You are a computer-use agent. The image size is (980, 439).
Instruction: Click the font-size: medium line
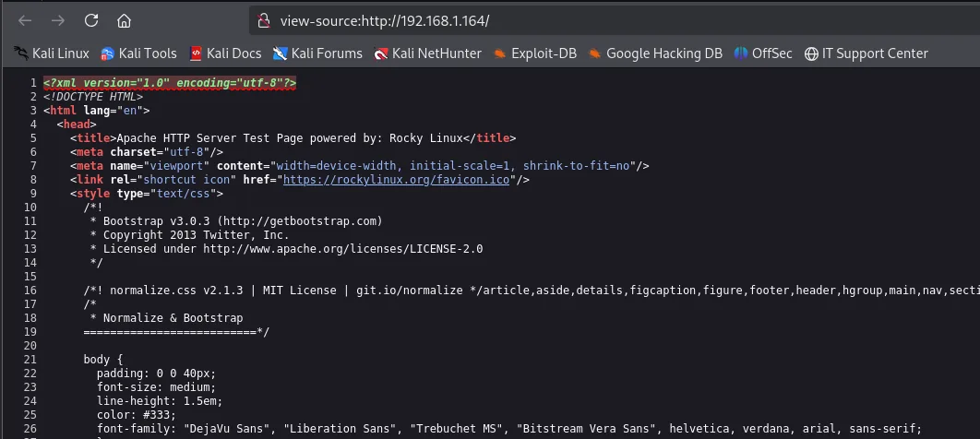point(156,387)
